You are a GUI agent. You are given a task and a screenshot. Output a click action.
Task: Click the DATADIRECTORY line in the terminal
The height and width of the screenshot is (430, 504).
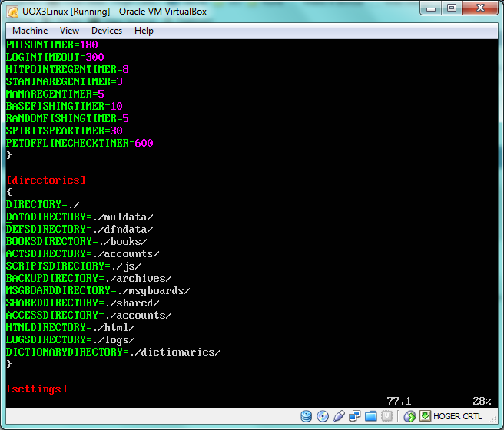click(79, 217)
